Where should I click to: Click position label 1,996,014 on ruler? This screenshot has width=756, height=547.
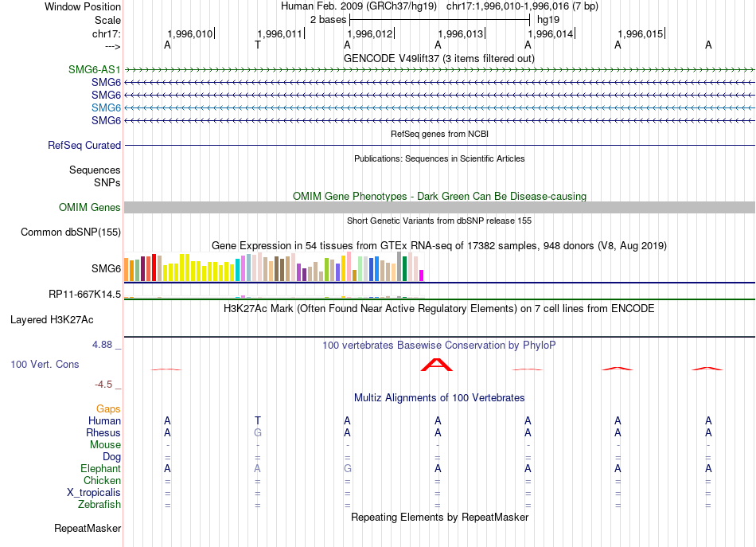(551, 33)
